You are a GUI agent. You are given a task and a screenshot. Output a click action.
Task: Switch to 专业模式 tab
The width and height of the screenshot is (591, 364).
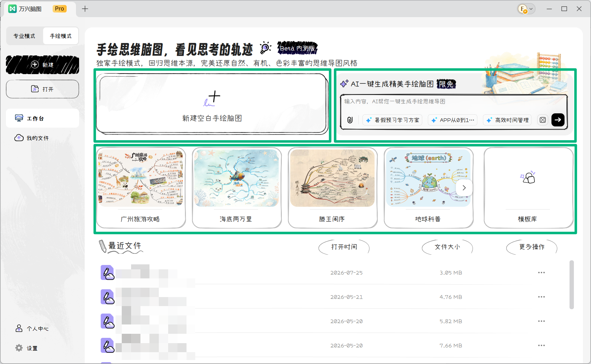24,36
